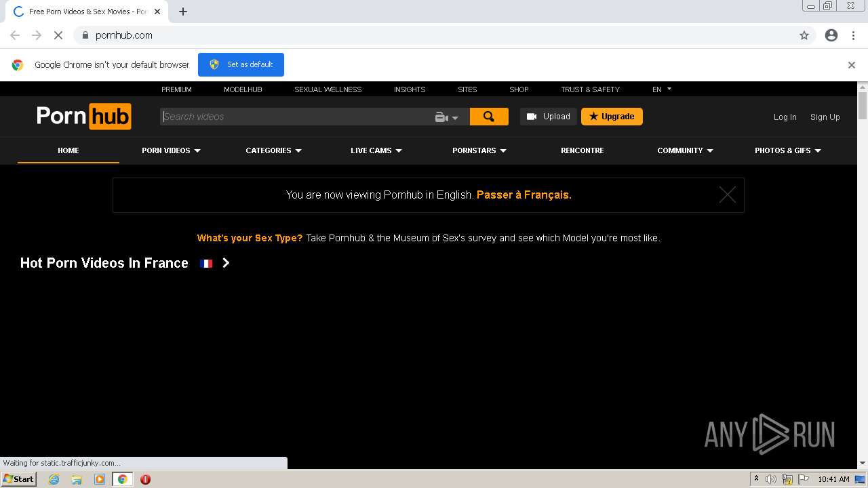Click the site logo in the header
The width and height of the screenshot is (868, 488).
click(83, 117)
